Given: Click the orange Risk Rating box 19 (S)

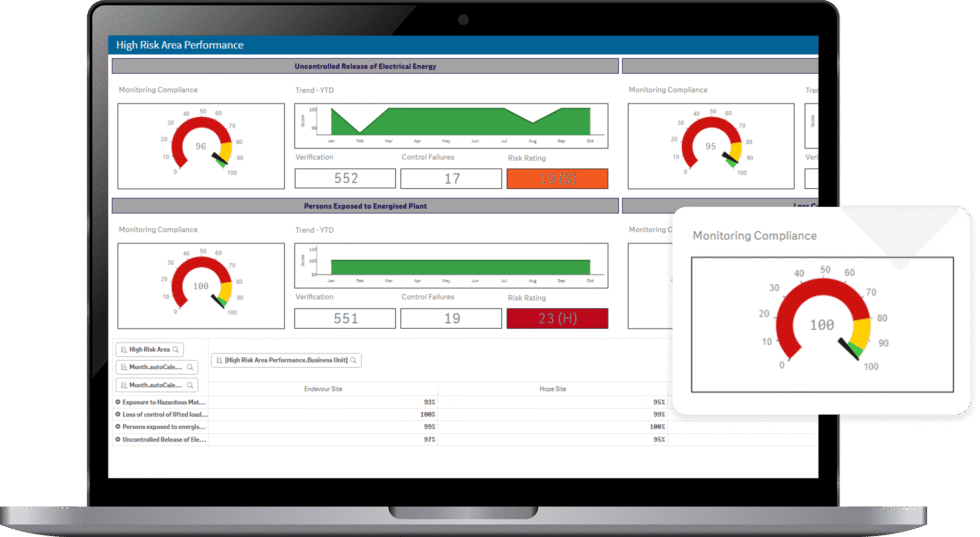Looking at the screenshot, I should point(558,179).
